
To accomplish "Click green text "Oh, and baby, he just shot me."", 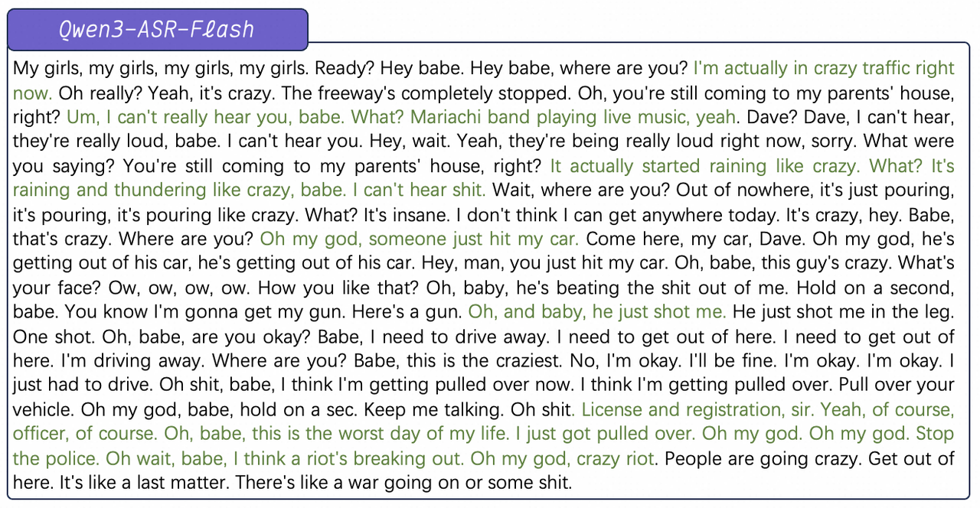I will tap(597, 312).
